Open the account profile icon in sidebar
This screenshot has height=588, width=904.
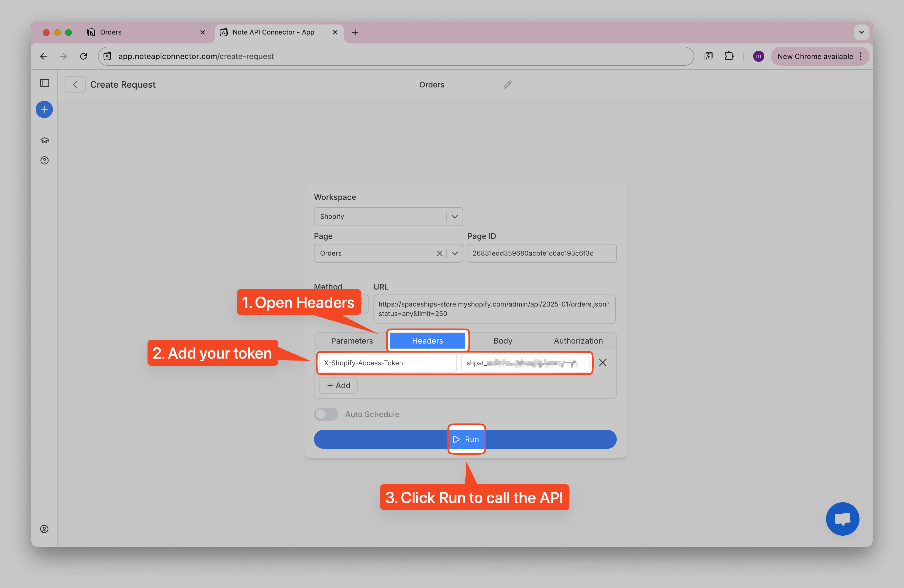pyautogui.click(x=45, y=529)
